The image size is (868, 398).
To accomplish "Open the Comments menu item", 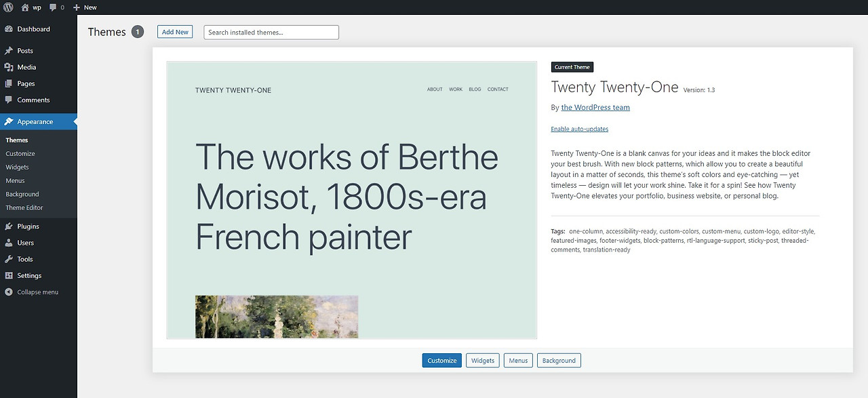I will [x=39, y=100].
